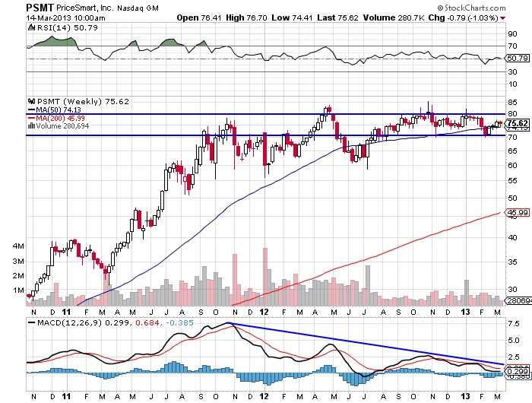Click the MA(50) 74.13 legend text
The width and height of the screenshot is (532, 403).
tap(59, 110)
